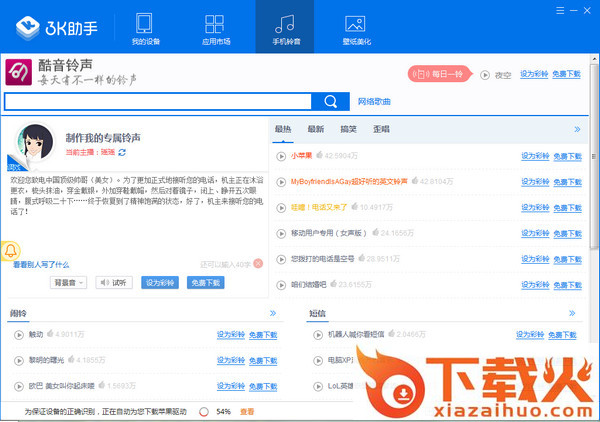Select the 搞笑 funny tab

coord(348,129)
